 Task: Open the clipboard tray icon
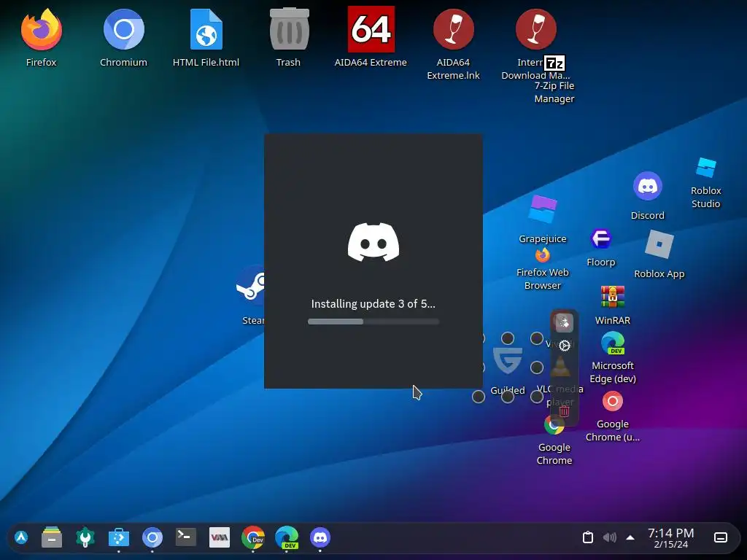click(x=588, y=537)
